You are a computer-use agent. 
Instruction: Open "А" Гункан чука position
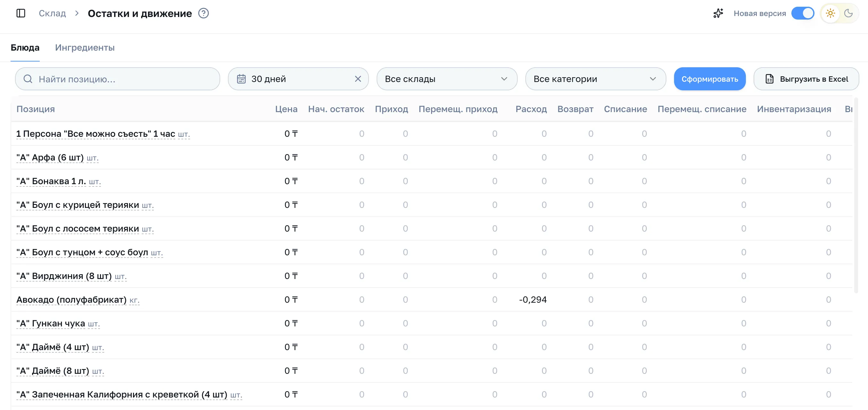(x=51, y=323)
